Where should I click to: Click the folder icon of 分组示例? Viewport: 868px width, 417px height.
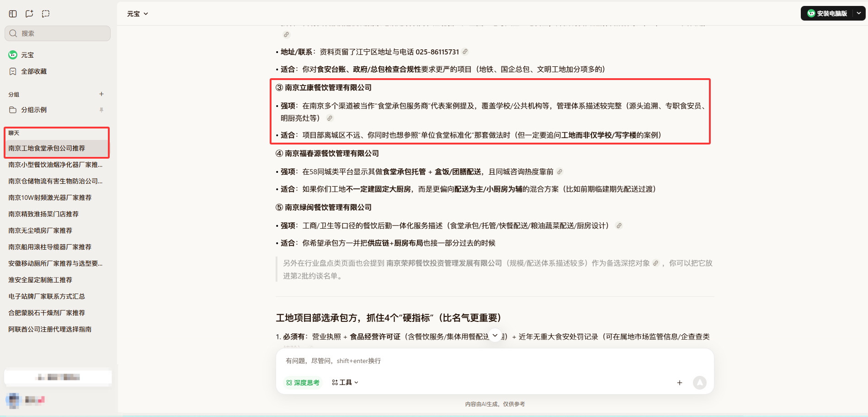pos(13,110)
